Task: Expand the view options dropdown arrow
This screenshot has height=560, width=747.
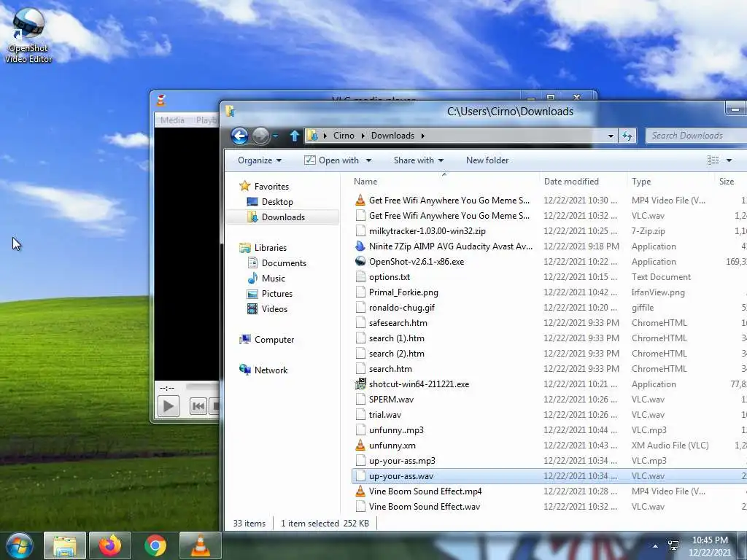Action: 729,160
